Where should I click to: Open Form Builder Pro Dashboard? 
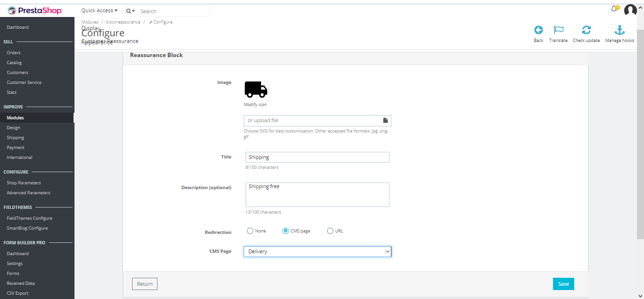coord(17,254)
